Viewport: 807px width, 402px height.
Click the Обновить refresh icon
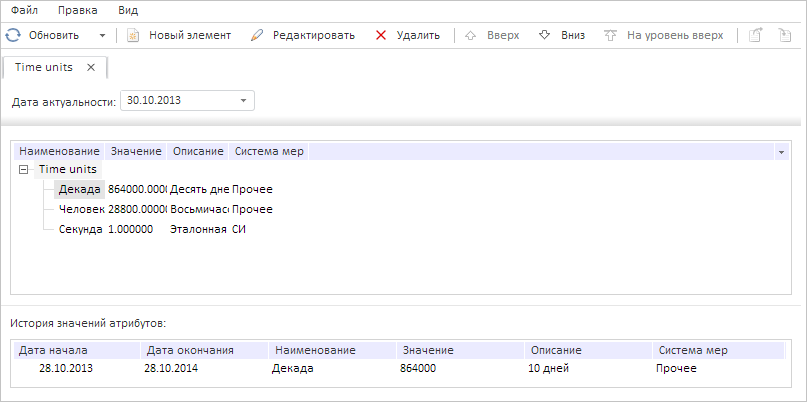click(13, 35)
